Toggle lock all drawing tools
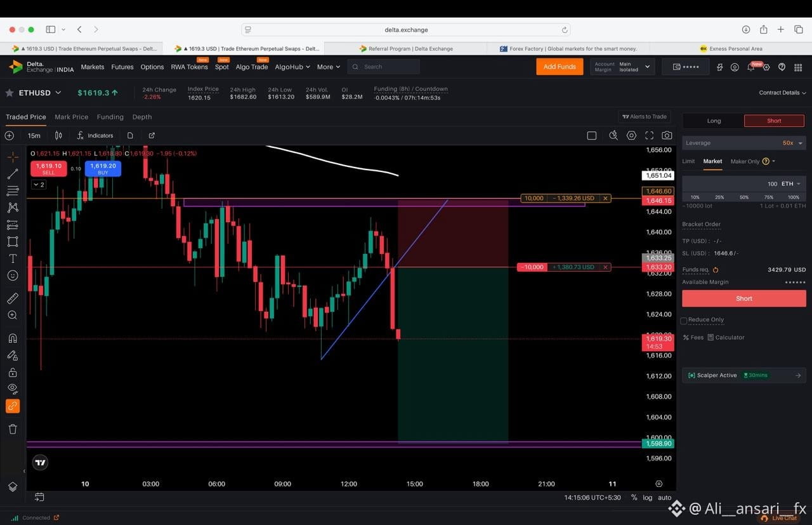Screen dimensions: 812x525 tap(12, 373)
